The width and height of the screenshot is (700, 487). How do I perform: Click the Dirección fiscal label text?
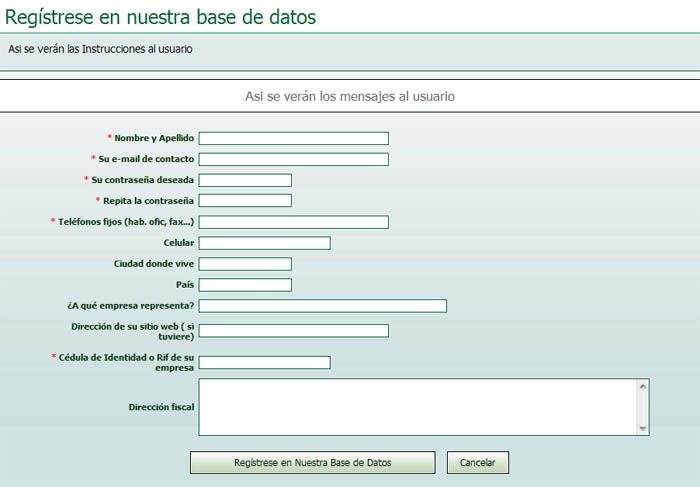coord(161,408)
